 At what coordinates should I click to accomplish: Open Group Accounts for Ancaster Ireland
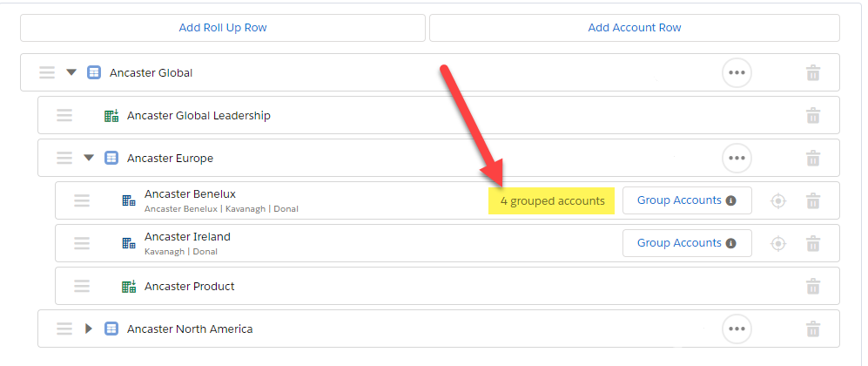tap(686, 243)
